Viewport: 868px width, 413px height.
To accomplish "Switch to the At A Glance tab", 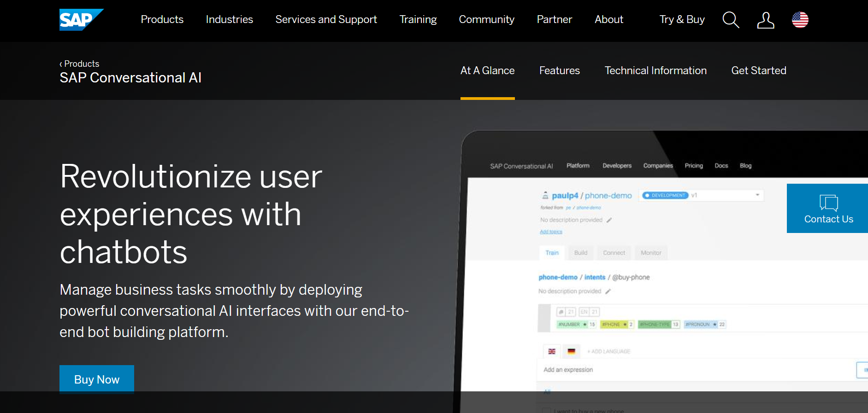I will pyautogui.click(x=488, y=70).
